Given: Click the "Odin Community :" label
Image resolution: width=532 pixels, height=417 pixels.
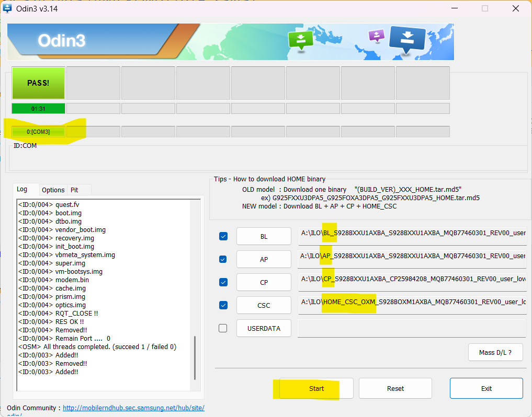Looking at the screenshot, I should click(33, 408).
